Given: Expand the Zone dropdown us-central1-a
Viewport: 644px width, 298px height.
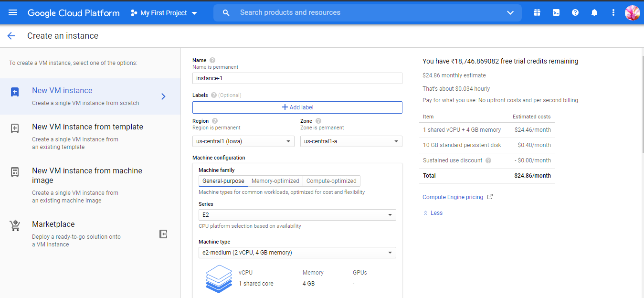Looking at the screenshot, I should tap(351, 141).
